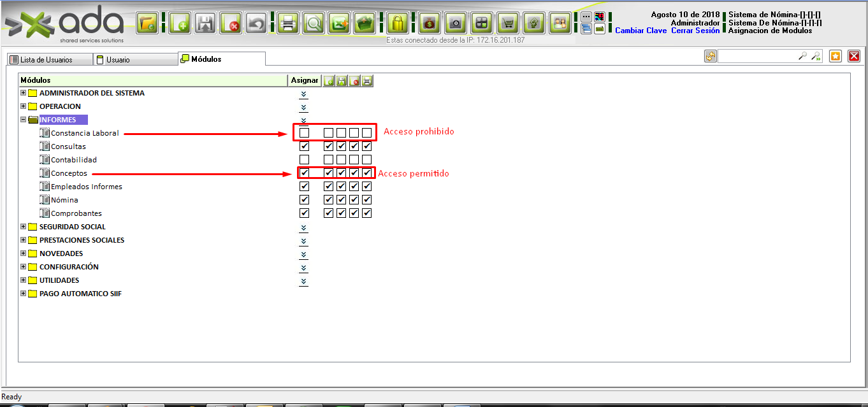Expand the ADMINISTRADOR DEL SISTEMA tree node
Viewport: 868px width, 407px height.
[x=24, y=93]
